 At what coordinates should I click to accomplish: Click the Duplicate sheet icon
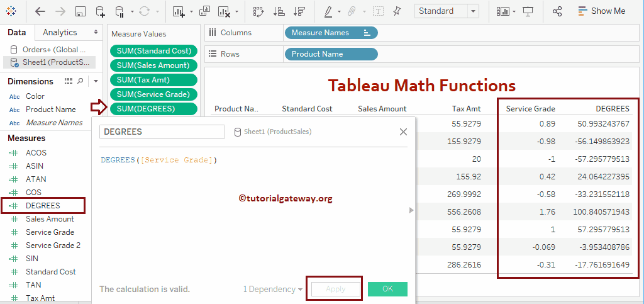click(x=204, y=11)
